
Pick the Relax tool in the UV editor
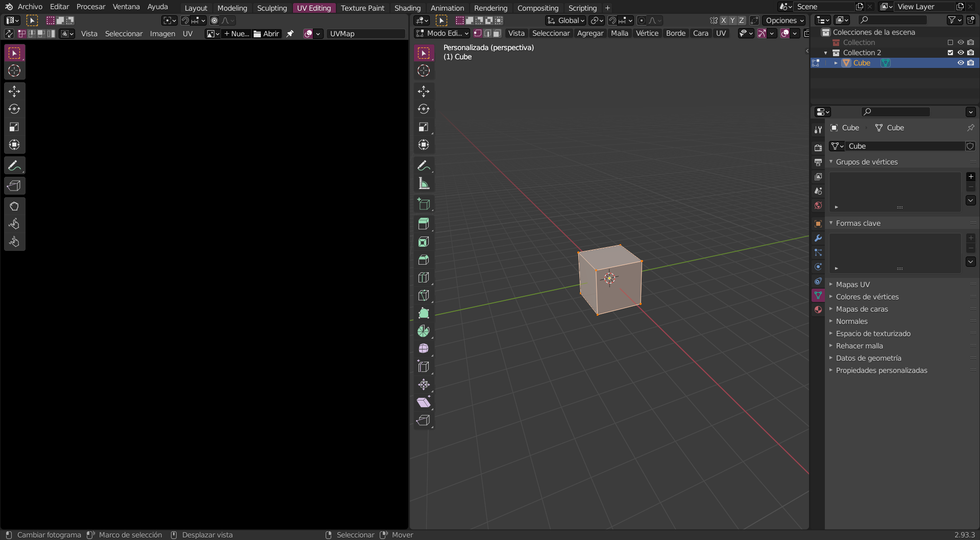pos(14,224)
